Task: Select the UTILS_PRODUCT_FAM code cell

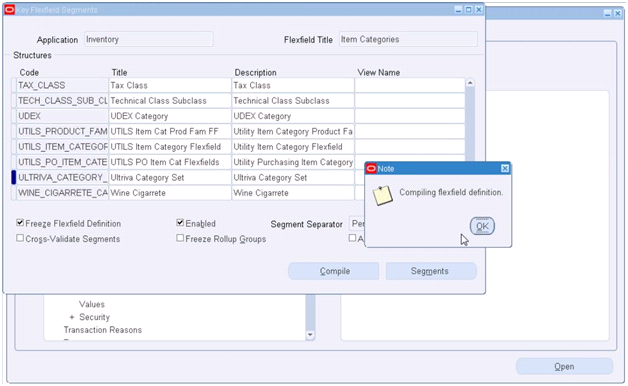Action: [62, 131]
